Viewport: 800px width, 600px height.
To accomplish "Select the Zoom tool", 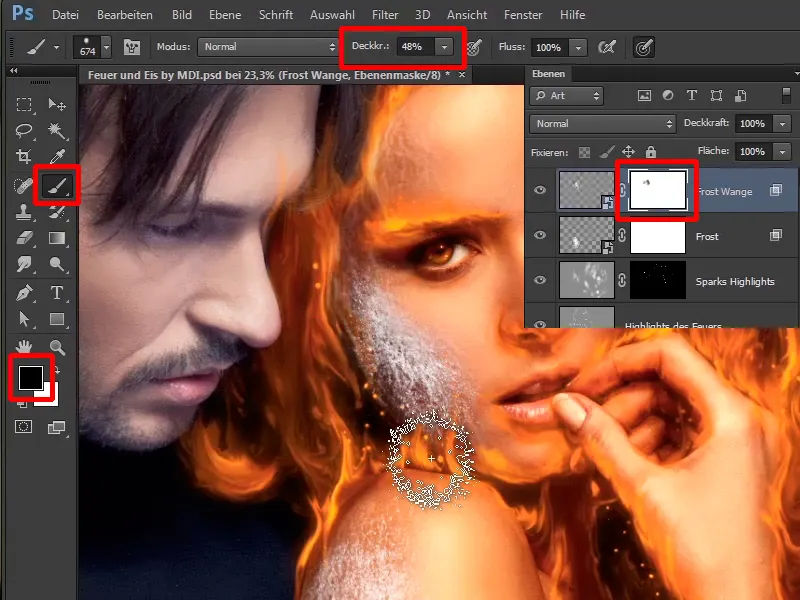I will (57, 347).
